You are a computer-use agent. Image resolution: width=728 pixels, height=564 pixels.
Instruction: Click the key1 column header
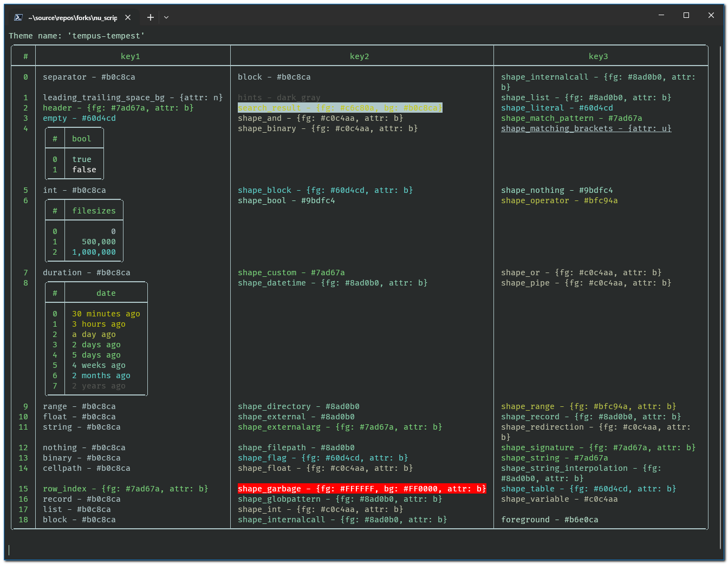[131, 56]
